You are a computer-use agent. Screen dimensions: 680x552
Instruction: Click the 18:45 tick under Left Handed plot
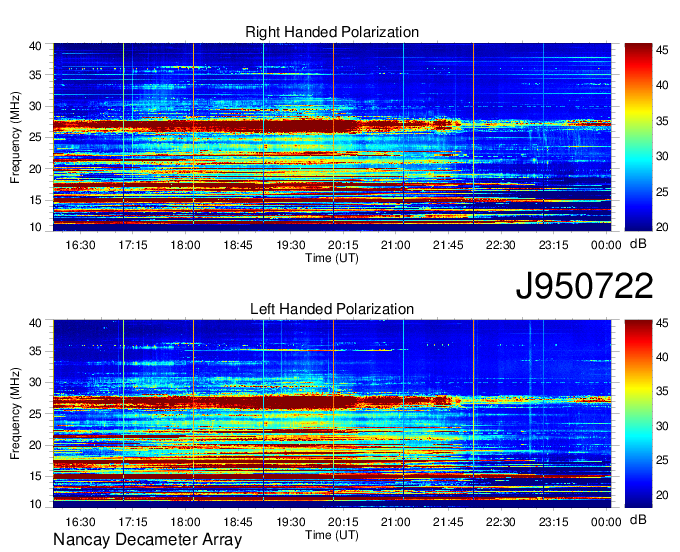(x=238, y=522)
